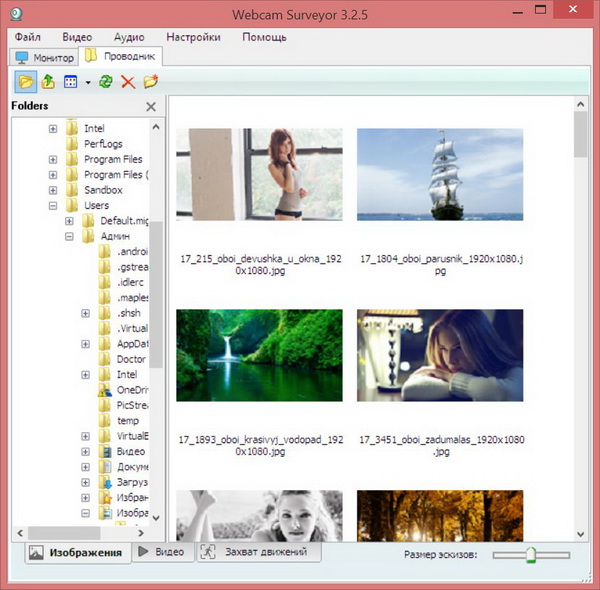
Task: Close the Folders panel
Action: (151, 107)
